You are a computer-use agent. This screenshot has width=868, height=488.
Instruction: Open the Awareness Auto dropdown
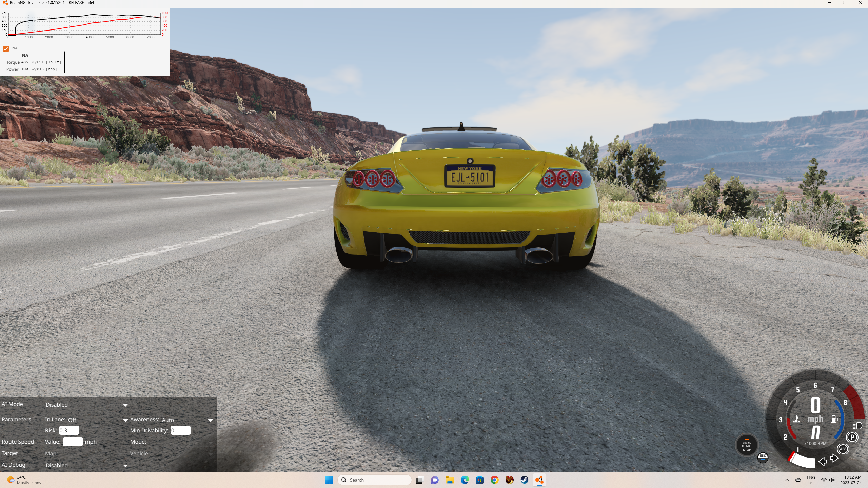coord(187,420)
